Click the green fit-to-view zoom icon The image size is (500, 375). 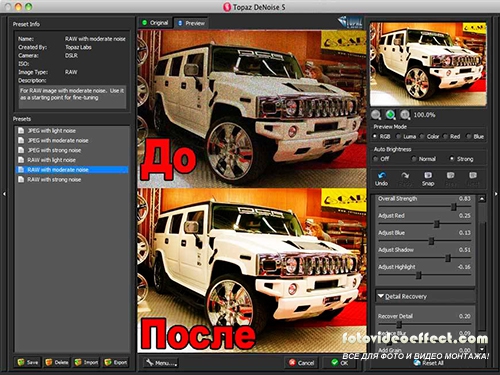pyautogui.click(x=390, y=115)
